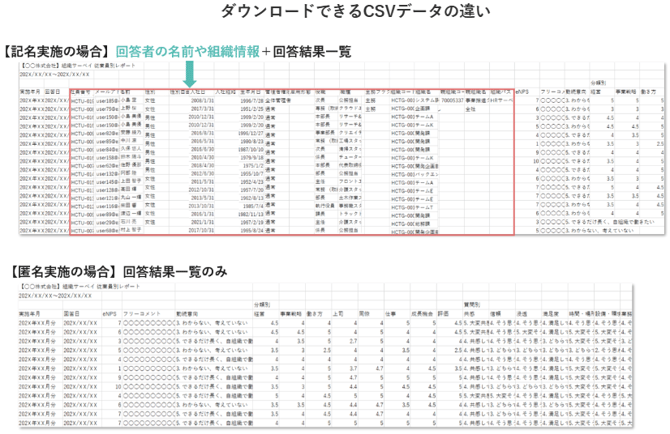The width and height of the screenshot is (670, 434).
Task: Click the teal text 回答者の名前や組織情報
Action: point(188,52)
